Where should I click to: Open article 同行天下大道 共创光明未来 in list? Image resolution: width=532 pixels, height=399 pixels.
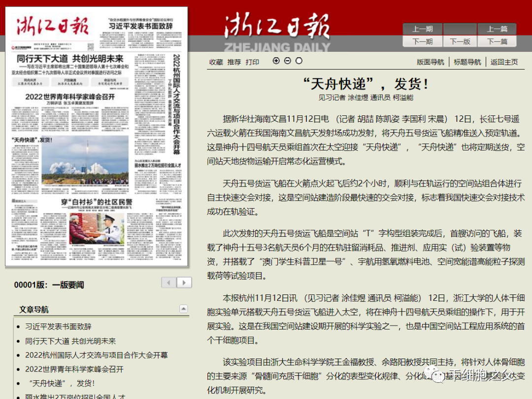pos(70,341)
